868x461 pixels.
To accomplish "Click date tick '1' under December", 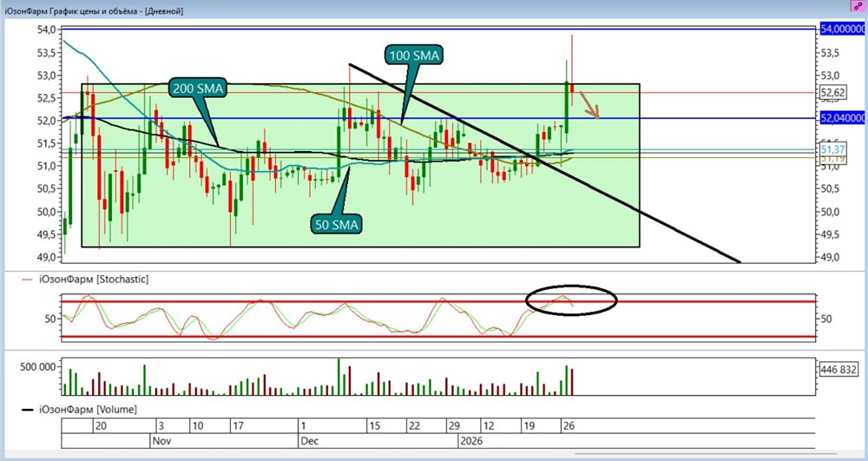I will point(303,426).
